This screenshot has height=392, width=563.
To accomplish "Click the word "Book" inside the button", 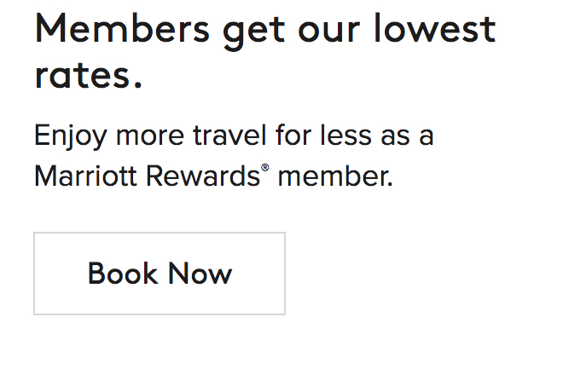I will coord(122,274).
